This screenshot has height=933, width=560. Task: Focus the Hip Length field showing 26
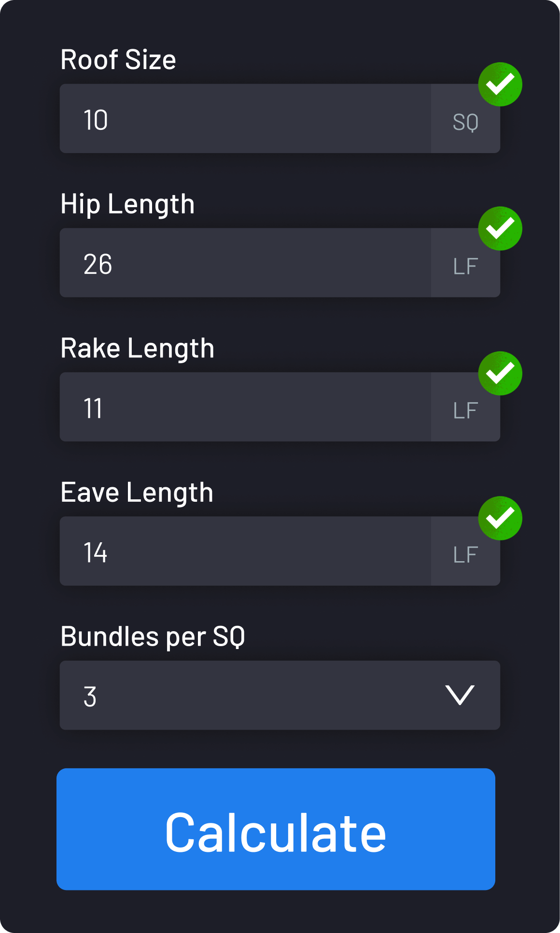245,263
